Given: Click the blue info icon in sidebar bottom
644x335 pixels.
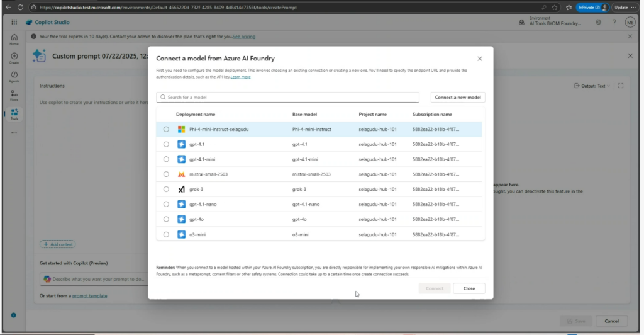Looking at the screenshot, I should pyautogui.click(x=14, y=315).
